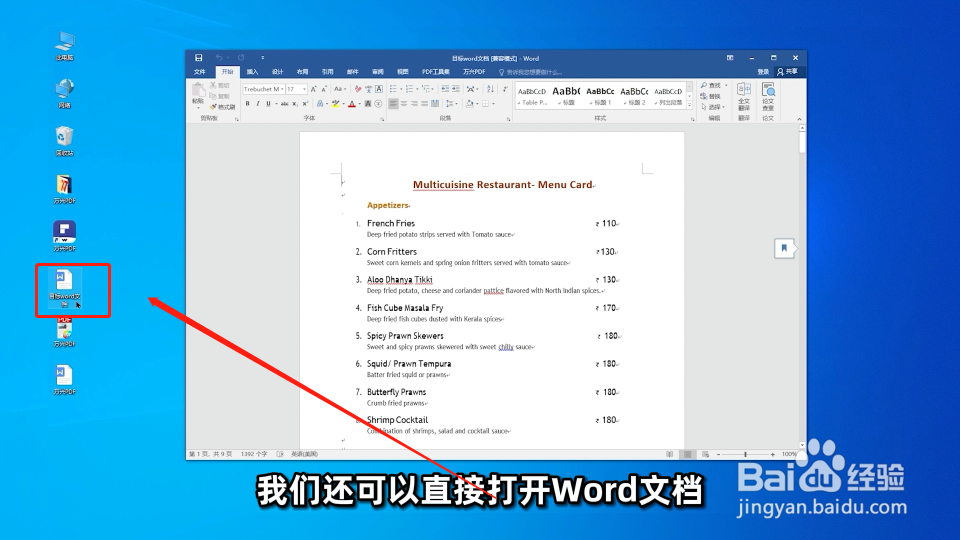Screen dimensions: 960x540
Task: Switch to the 万兴PDF ribbon tab
Action: tap(474, 72)
